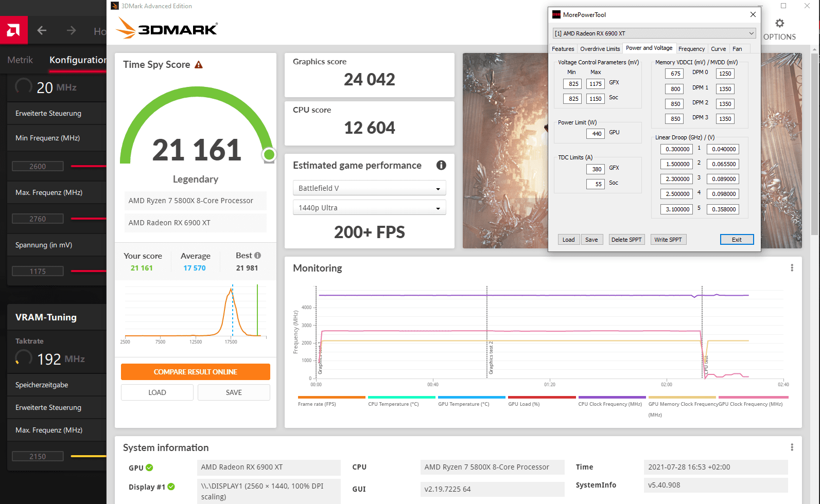
Task: Click COMPARE RESULT ONLINE button
Action: pyautogui.click(x=196, y=372)
